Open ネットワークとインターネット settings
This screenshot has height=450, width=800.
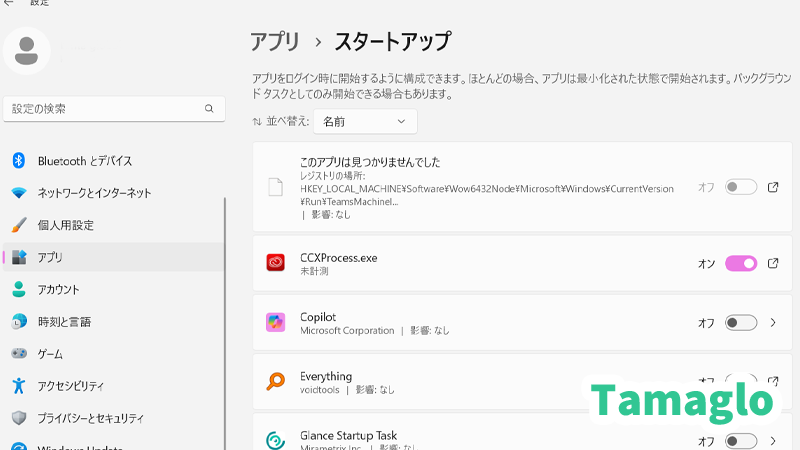tap(94, 193)
